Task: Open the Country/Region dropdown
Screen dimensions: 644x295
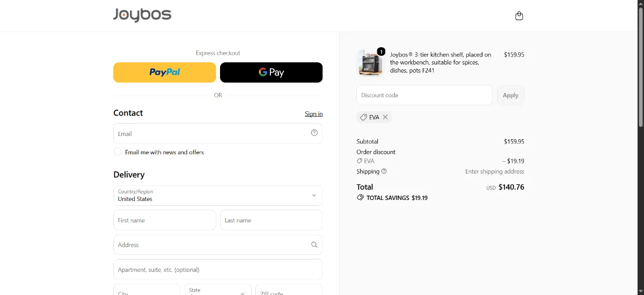Action: 218,196
